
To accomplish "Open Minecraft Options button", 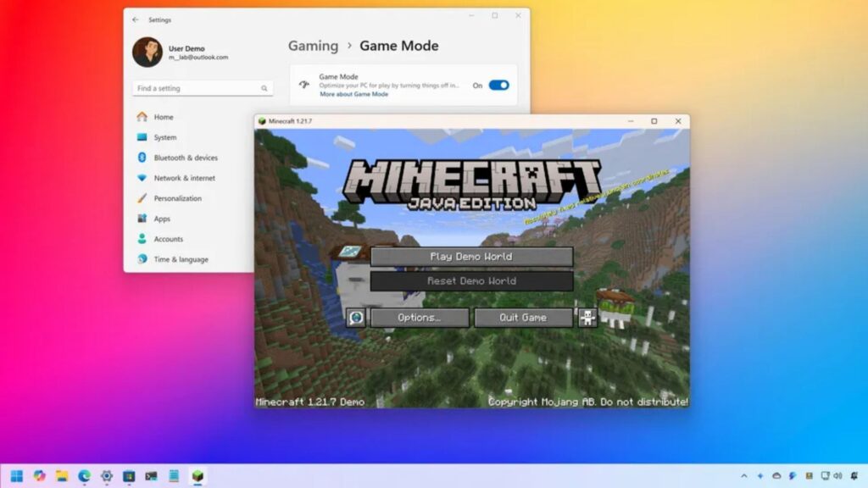I will pos(420,318).
